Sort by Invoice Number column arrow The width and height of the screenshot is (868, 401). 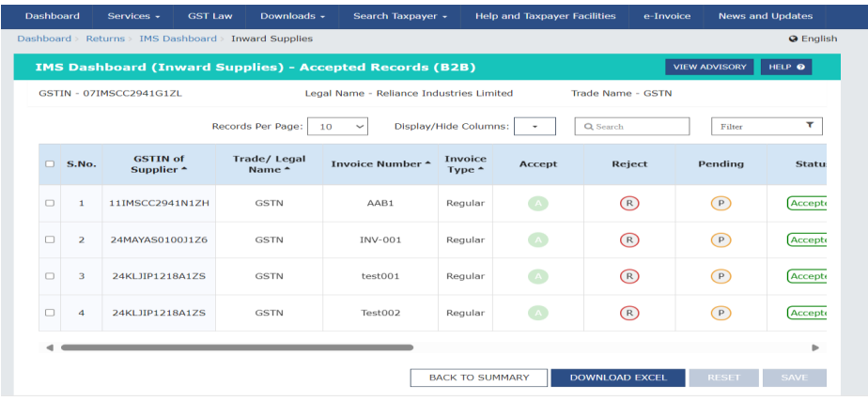(428, 163)
